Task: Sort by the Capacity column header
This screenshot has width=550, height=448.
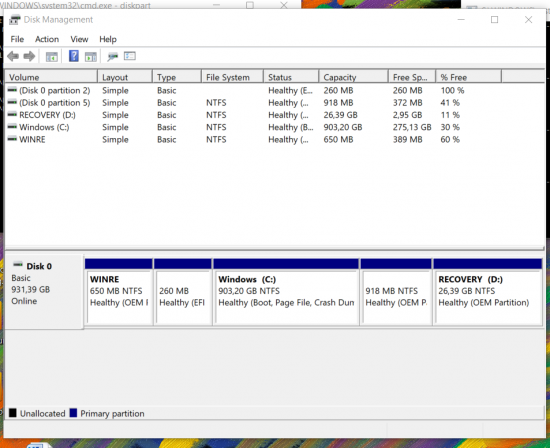Action: click(354, 77)
